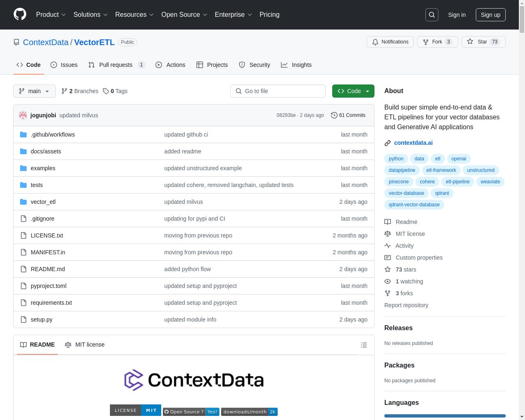The height and width of the screenshot is (420, 525).
Task: Select the README tab in file viewer
Action: tap(37, 345)
